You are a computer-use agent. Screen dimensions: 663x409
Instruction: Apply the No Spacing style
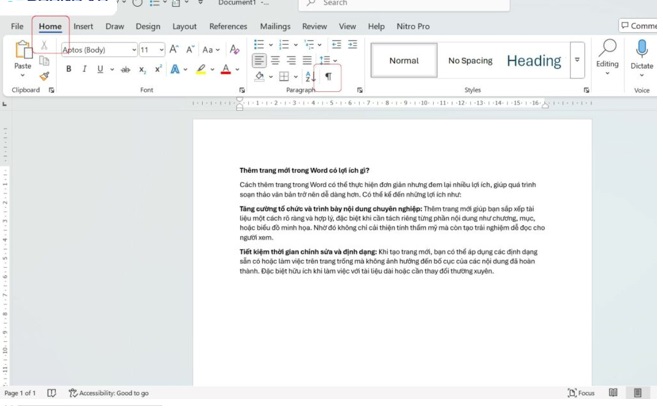[470, 60]
